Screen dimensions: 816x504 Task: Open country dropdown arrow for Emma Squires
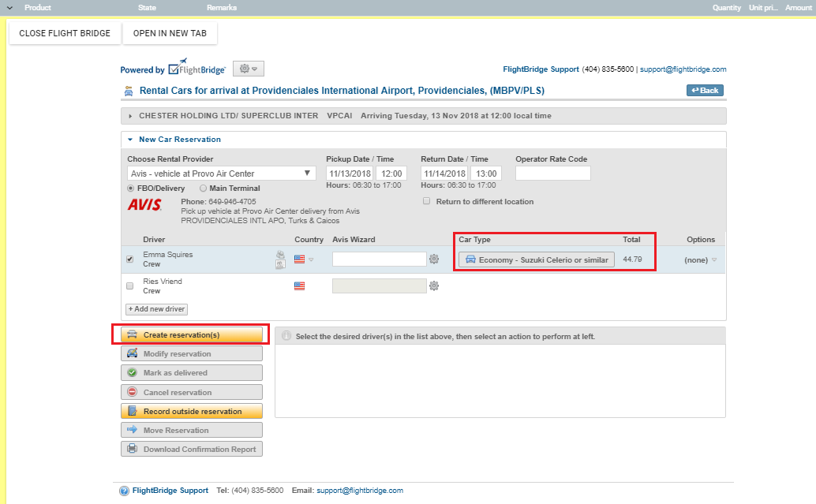click(311, 259)
